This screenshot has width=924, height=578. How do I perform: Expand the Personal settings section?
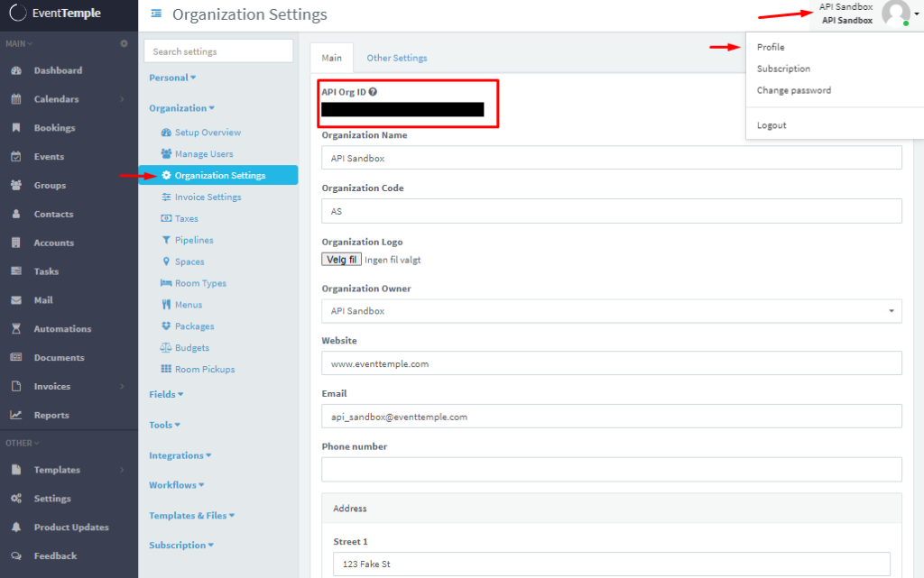pos(172,78)
